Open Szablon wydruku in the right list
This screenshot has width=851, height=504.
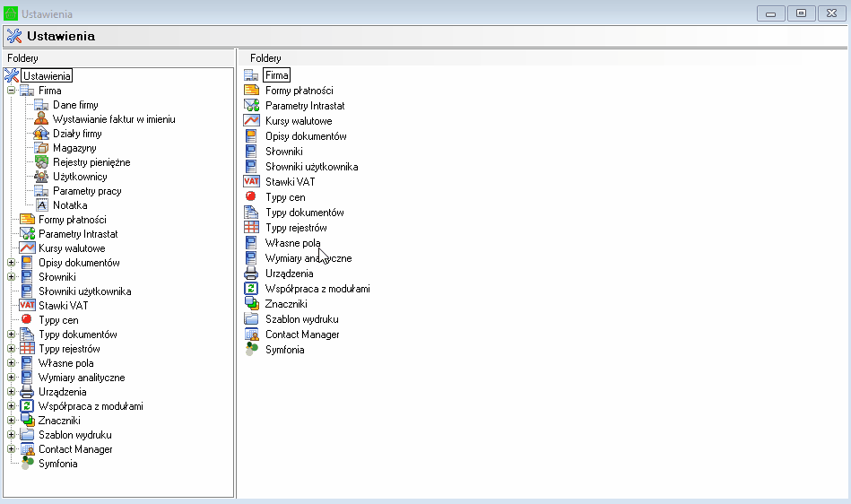coord(301,319)
